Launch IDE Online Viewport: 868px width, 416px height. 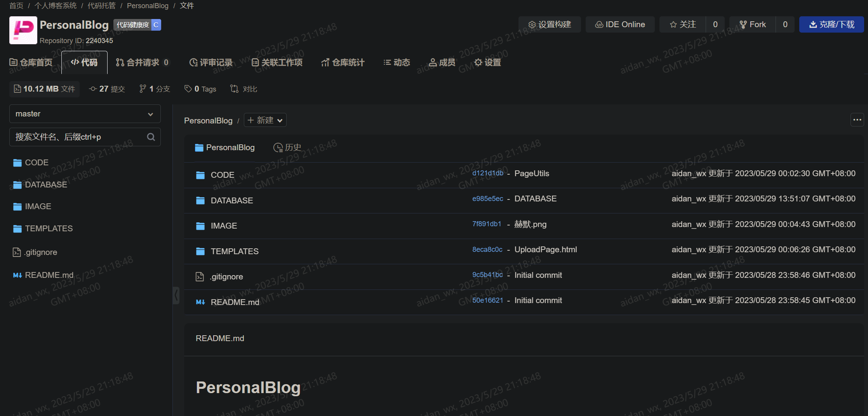coord(620,24)
